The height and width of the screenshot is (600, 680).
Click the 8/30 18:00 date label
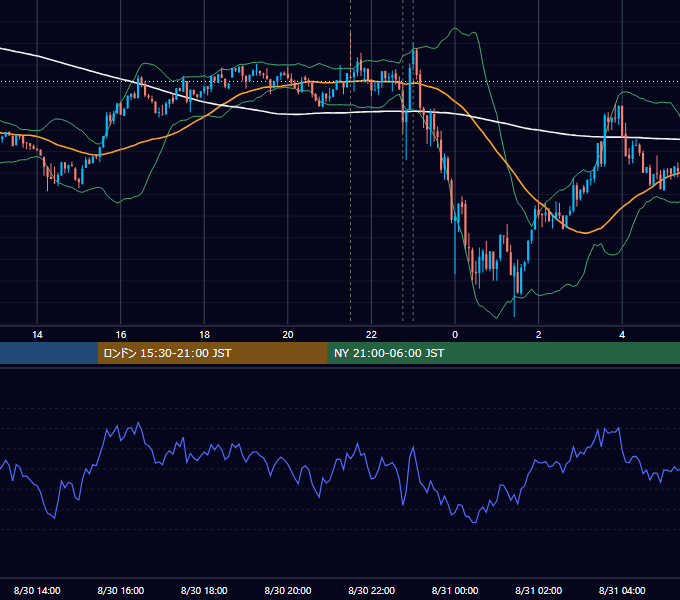point(204,590)
